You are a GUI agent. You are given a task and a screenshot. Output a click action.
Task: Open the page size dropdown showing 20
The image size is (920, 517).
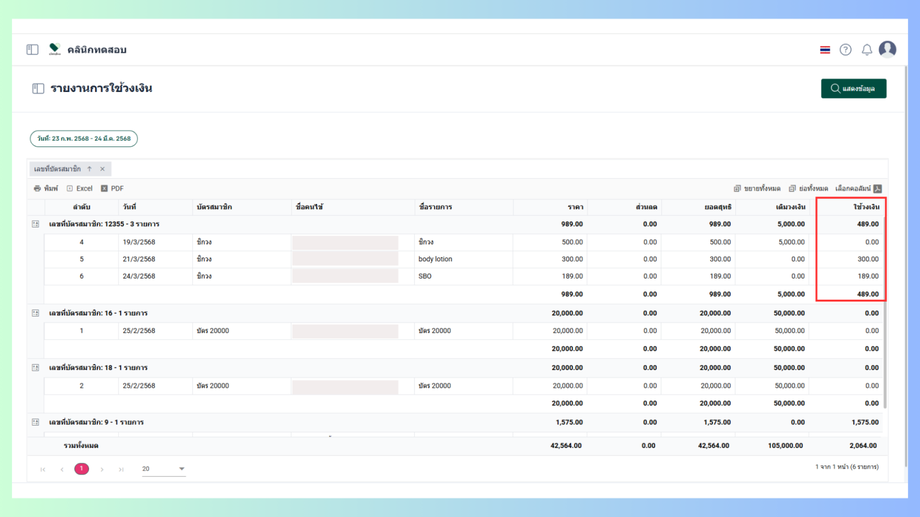[x=163, y=469]
